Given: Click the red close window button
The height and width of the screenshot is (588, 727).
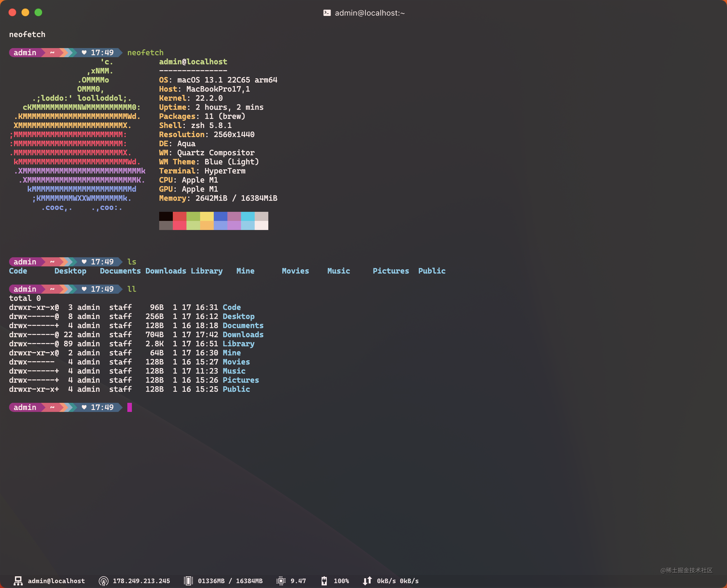Looking at the screenshot, I should 13,13.
